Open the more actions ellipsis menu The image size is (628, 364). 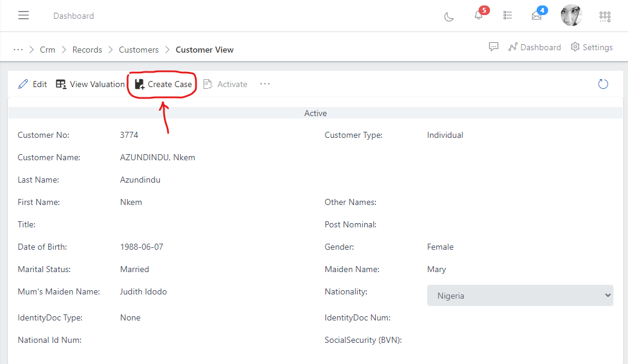[x=264, y=84]
